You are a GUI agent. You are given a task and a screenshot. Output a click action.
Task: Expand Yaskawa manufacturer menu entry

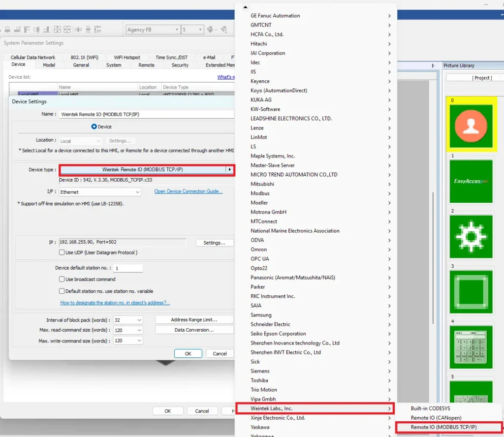coord(315,427)
